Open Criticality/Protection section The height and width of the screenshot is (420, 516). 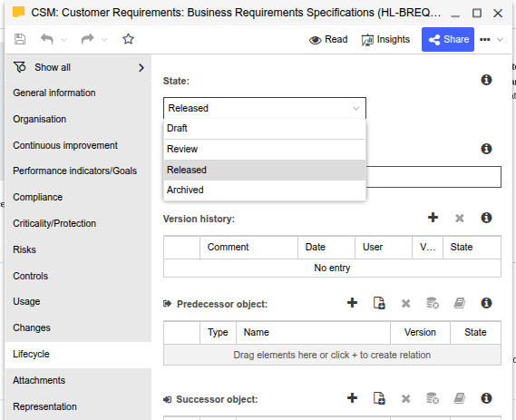pyautogui.click(x=78, y=223)
